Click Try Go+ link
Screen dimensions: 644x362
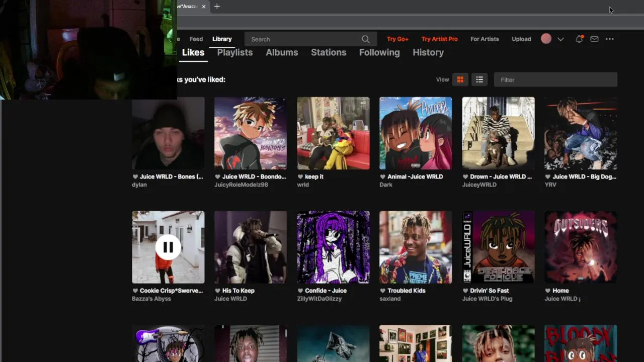pyautogui.click(x=397, y=39)
